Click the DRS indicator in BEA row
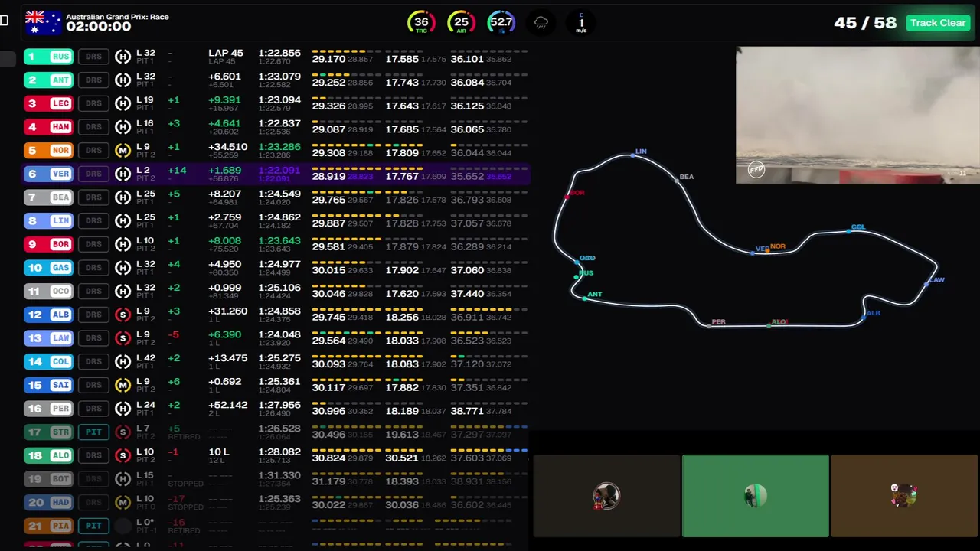This screenshot has height=551, width=980. point(93,197)
